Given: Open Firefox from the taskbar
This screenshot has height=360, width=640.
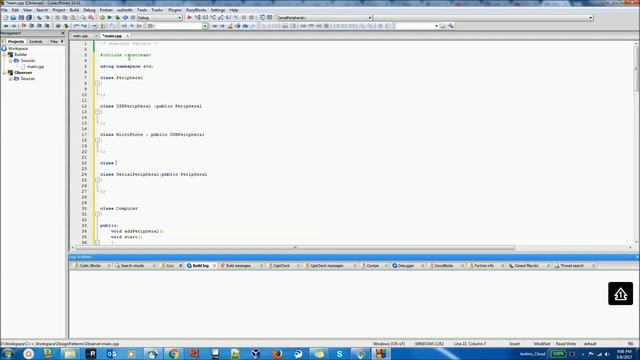Looking at the screenshot, I should pyautogui.click(x=277, y=354).
